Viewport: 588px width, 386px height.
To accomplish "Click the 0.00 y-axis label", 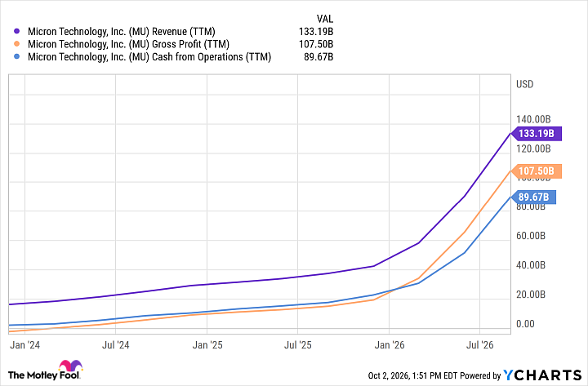I will (525, 324).
